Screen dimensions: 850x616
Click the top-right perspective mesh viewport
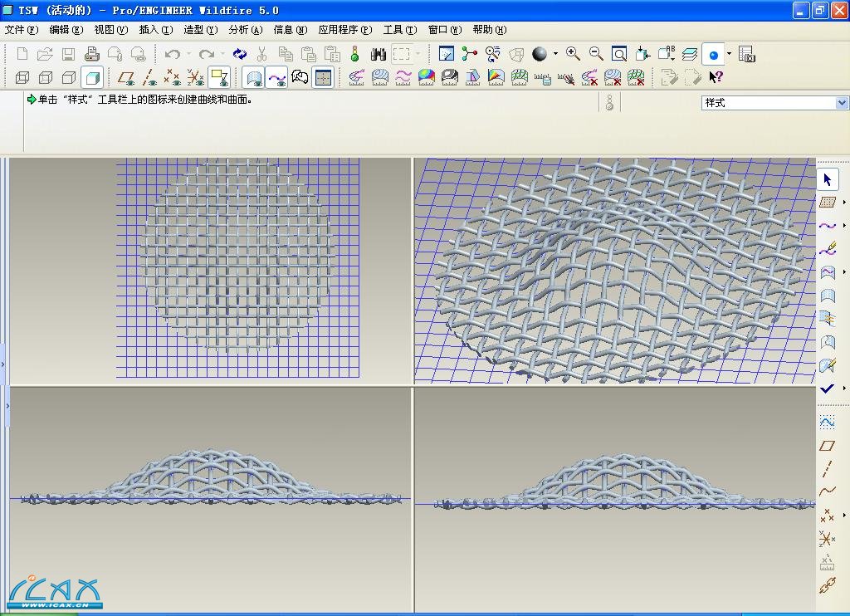(x=614, y=270)
